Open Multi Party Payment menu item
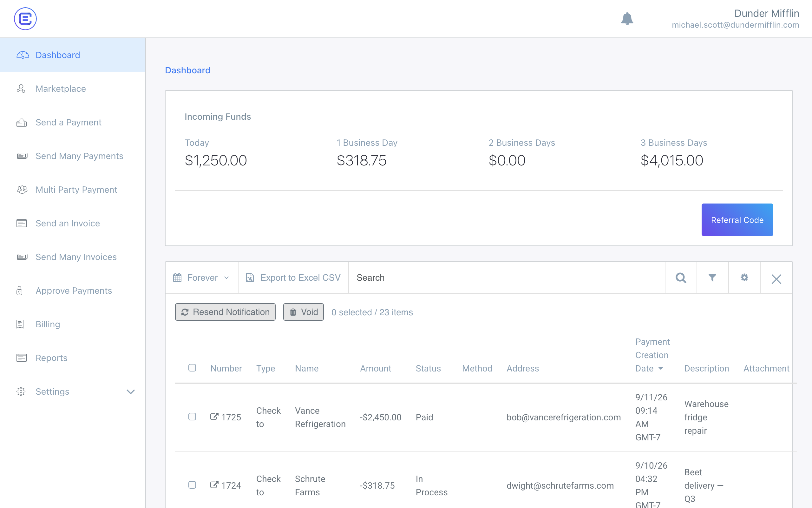This screenshot has height=508, width=812. pyautogui.click(x=73, y=190)
